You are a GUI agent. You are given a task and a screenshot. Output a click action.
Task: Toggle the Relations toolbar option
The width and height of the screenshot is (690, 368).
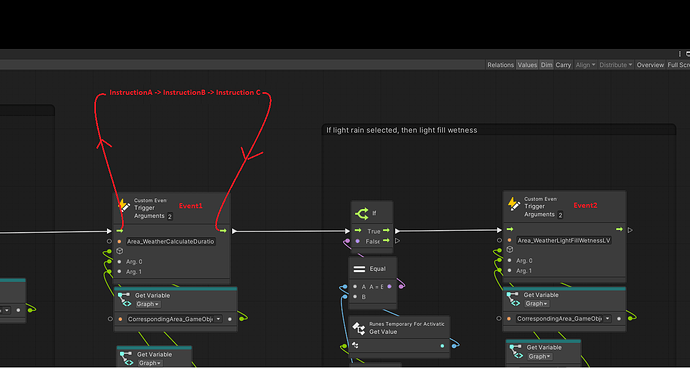click(x=500, y=65)
